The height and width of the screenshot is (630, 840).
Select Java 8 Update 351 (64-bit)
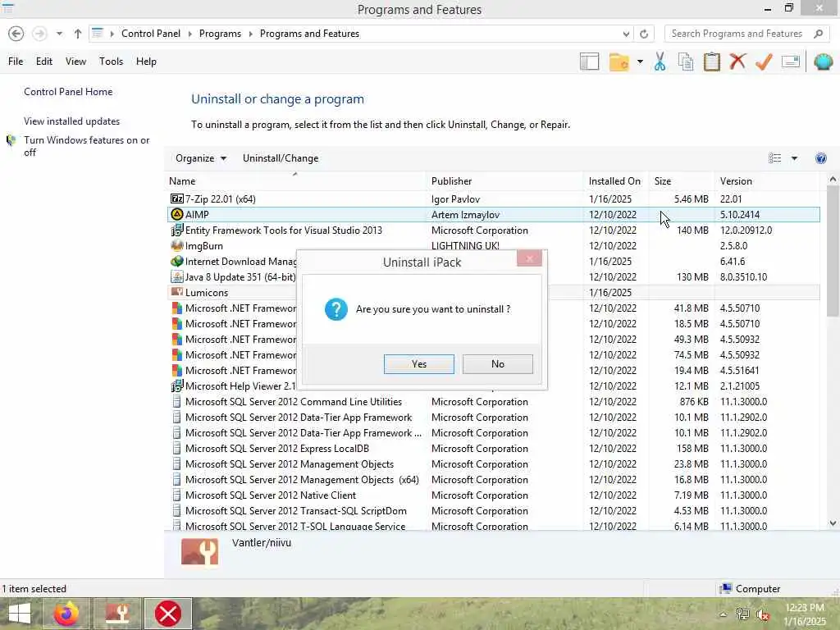coord(493,277)
